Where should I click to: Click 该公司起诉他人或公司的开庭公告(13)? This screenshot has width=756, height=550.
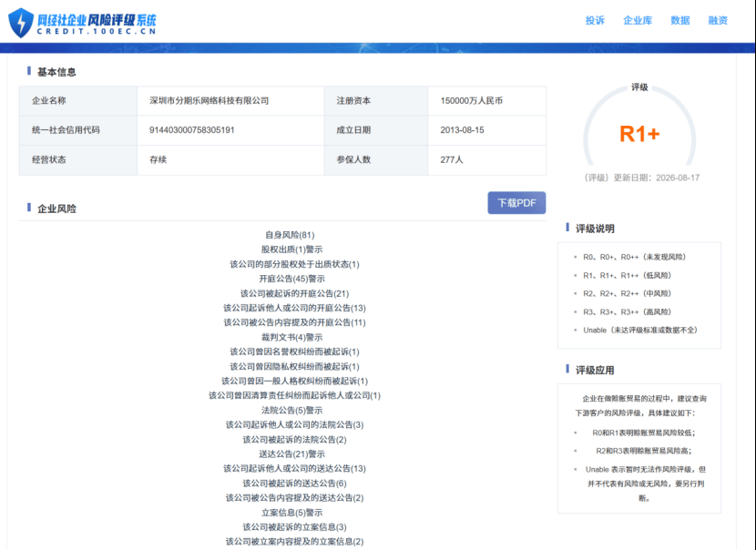pyautogui.click(x=294, y=308)
